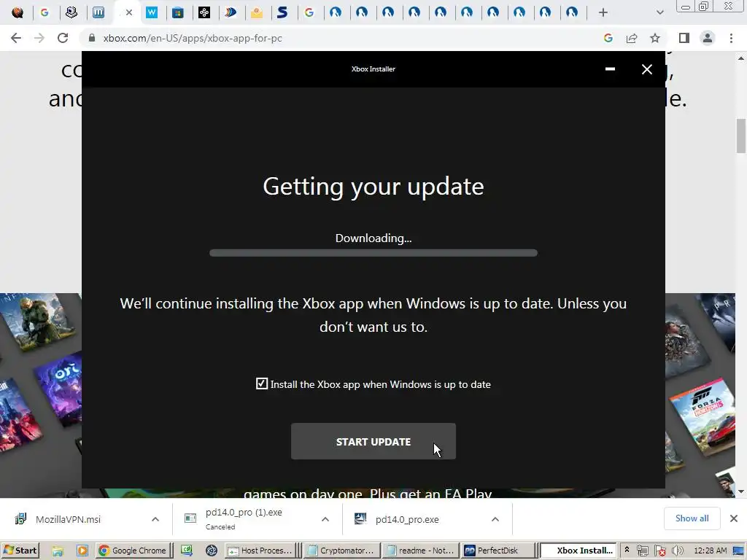Viewport: 747px width, 560px height.
Task: Go back to the previous page
Action: pyautogui.click(x=16, y=38)
